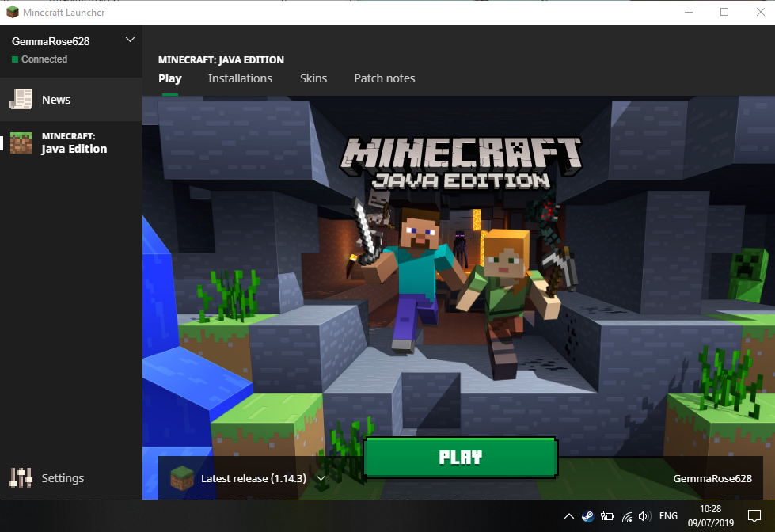The width and height of the screenshot is (775, 532).
Task: Open the Wi-Fi network tray icon
Action: tap(627, 517)
